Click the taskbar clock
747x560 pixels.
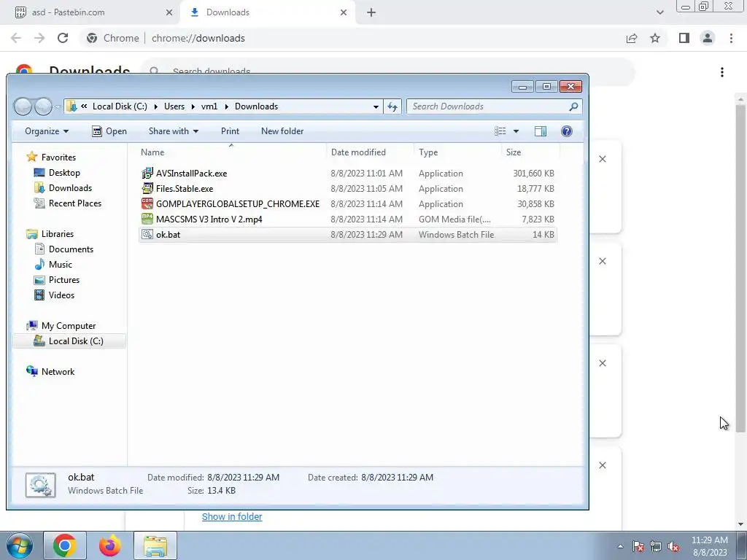[x=710, y=546]
